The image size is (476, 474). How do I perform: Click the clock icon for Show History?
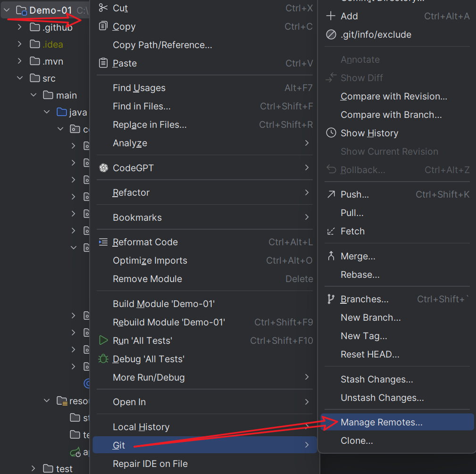[331, 133]
